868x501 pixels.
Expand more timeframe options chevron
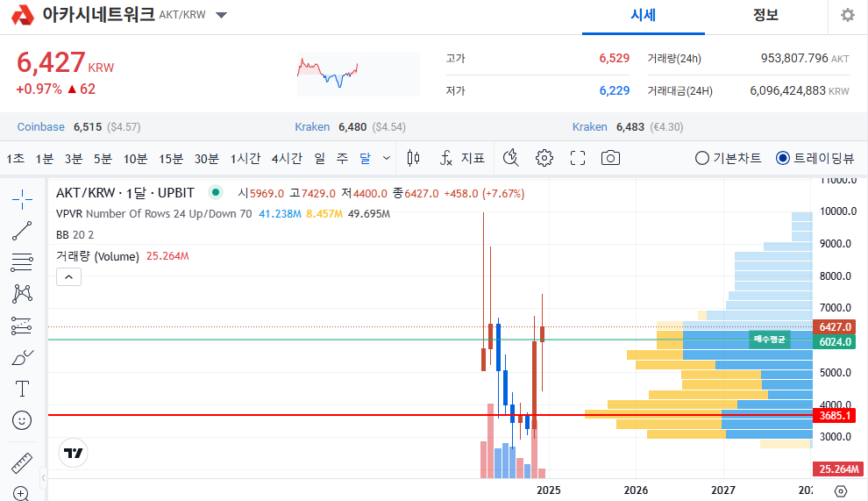[387, 158]
